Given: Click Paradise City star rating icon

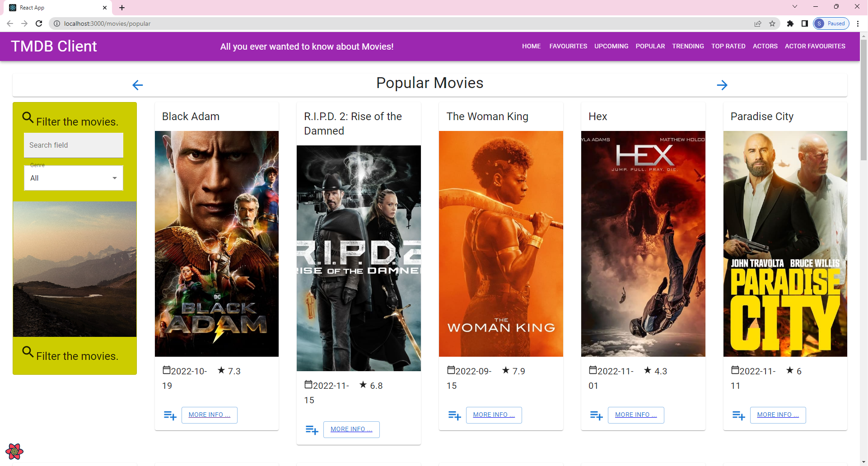Looking at the screenshot, I should pyautogui.click(x=790, y=370).
